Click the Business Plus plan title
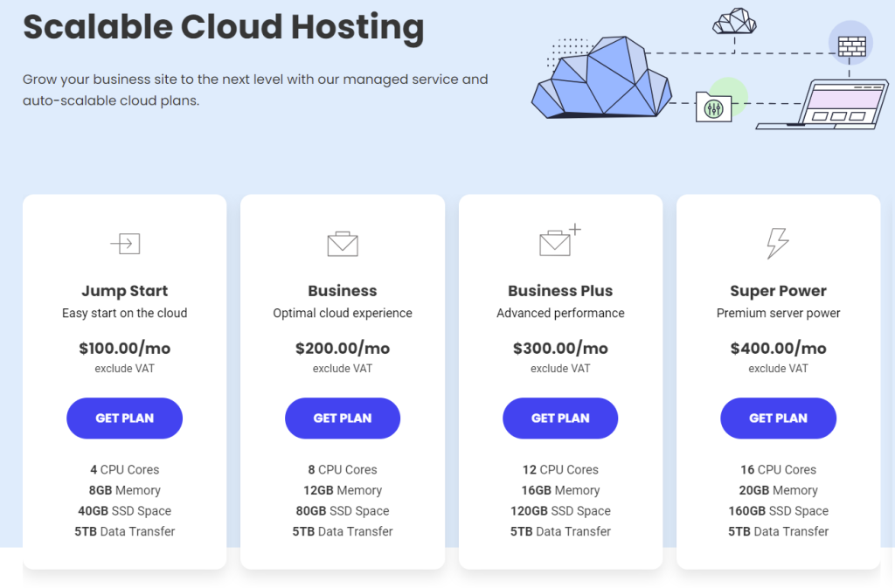This screenshot has height=588, width=895. [560, 291]
